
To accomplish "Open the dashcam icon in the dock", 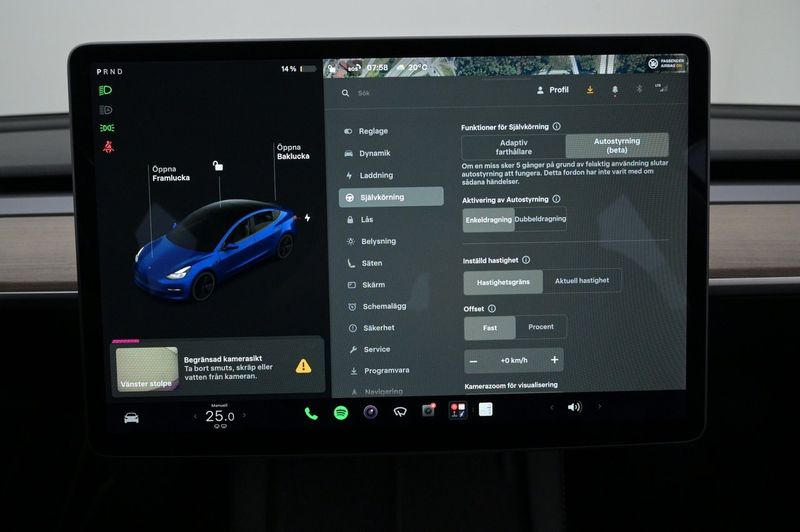I will coord(428,410).
